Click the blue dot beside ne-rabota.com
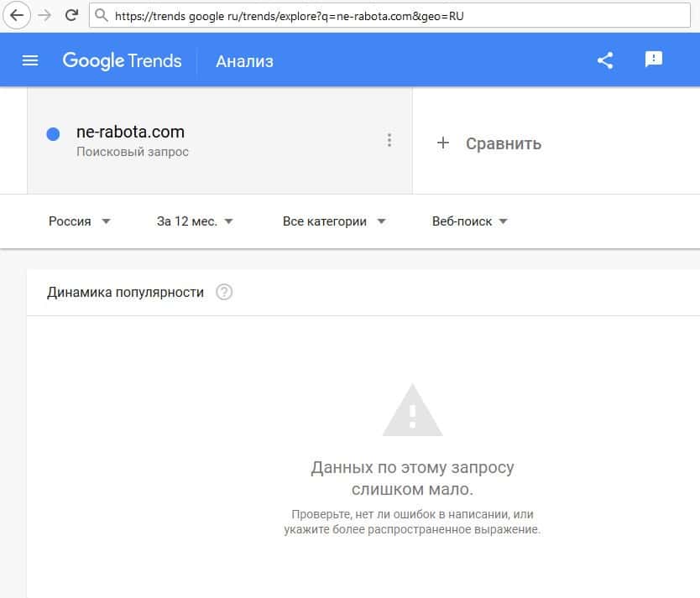The image size is (700, 598). click(53, 133)
